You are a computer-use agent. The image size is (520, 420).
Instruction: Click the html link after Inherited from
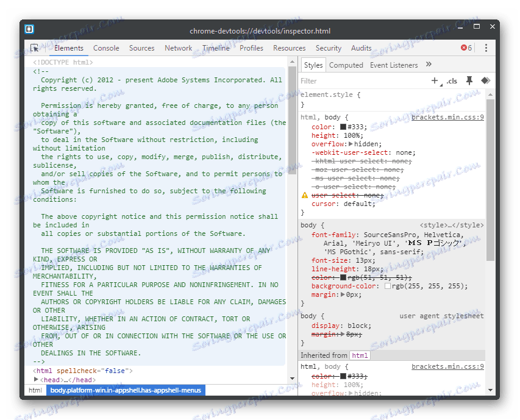coord(360,355)
